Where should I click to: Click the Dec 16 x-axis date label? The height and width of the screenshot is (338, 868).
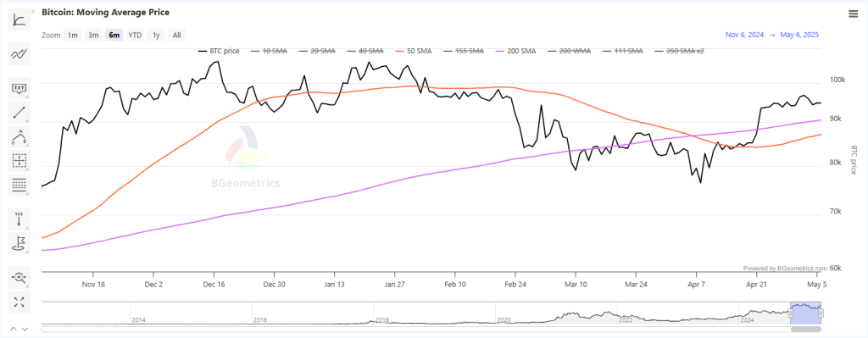pos(214,285)
